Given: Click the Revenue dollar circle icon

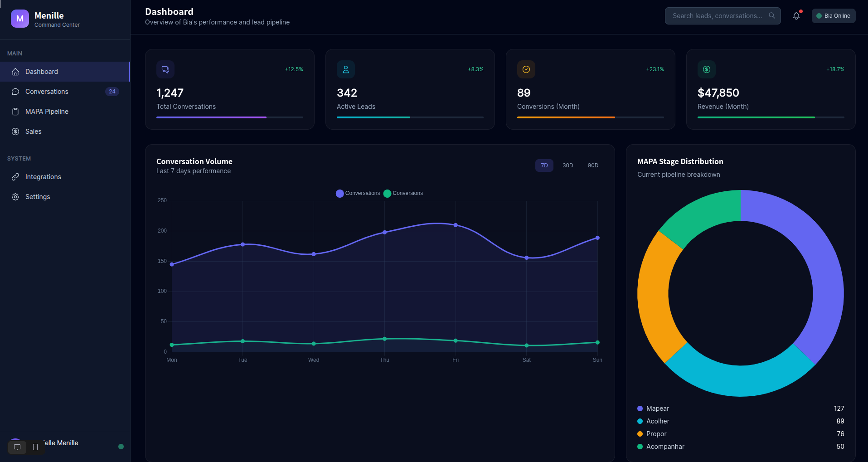Looking at the screenshot, I should [x=707, y=69].
